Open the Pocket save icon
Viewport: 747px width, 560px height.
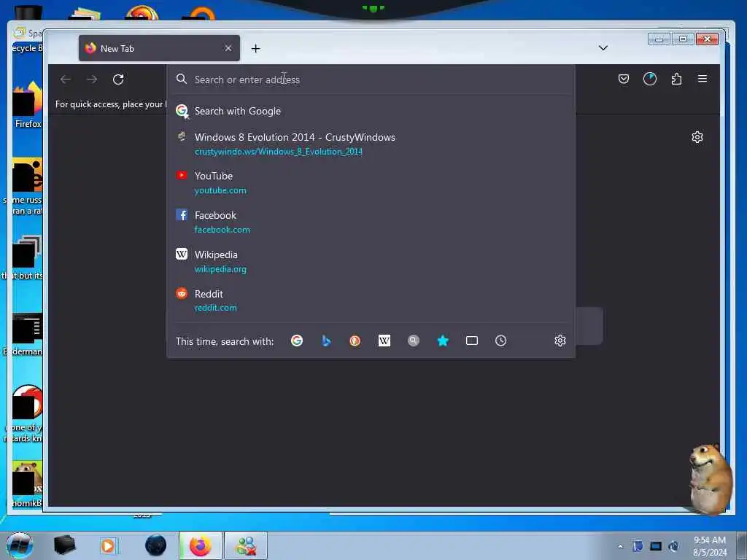(x=624, y=79)
